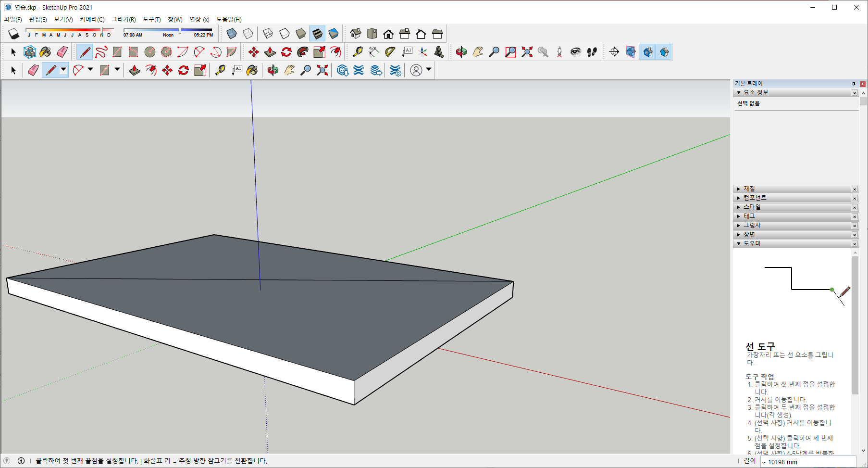This screenshot has width=868, height=468.
Task: Expand the 그림자 panel
Action: coord(739,226)
